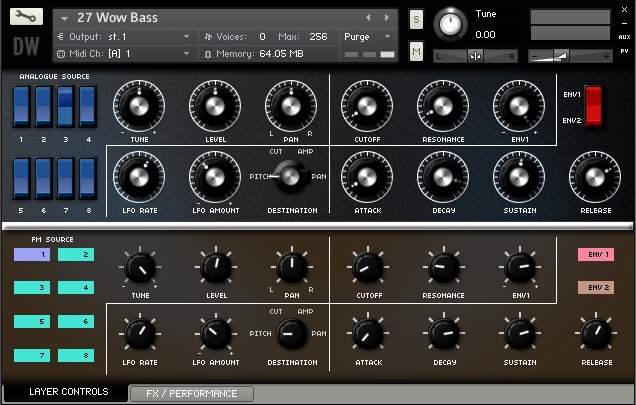Open the wrench instrument edit icon
The width and height of the screenshot is (636, 405).
pyautogui.click(x=26, y=17)
